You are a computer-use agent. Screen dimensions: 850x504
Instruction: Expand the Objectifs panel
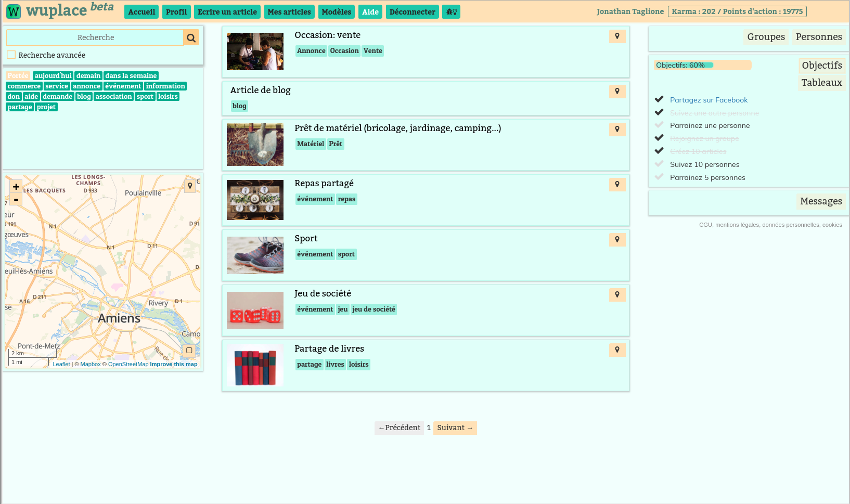[822, 66]
